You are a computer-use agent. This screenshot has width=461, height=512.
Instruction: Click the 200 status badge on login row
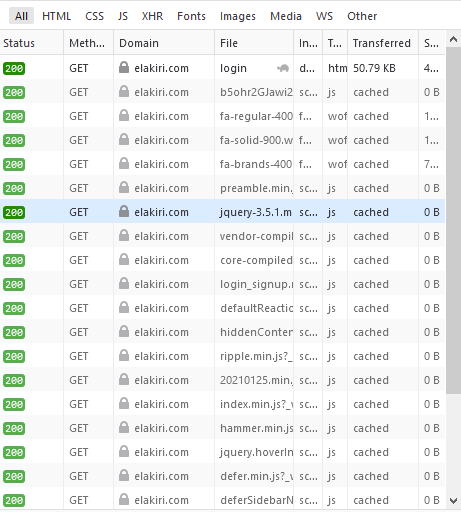pyautogui.click(x=14, y=68)
